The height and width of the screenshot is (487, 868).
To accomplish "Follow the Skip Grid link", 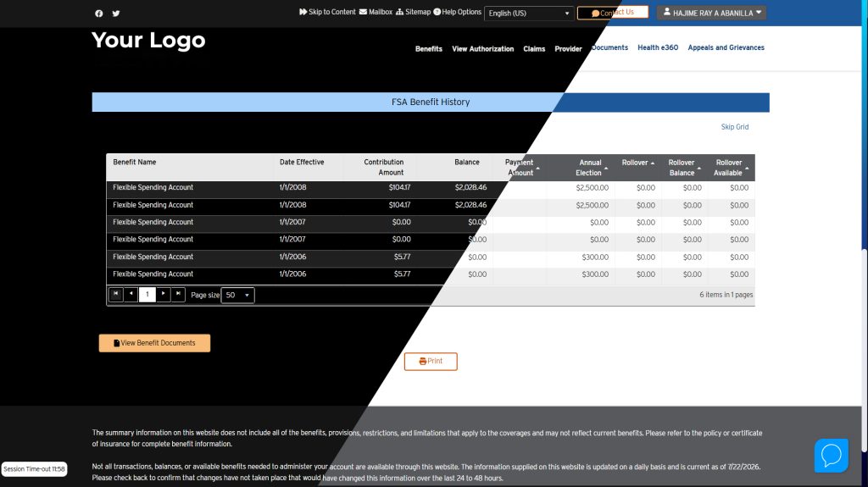I will coord(735,127).
